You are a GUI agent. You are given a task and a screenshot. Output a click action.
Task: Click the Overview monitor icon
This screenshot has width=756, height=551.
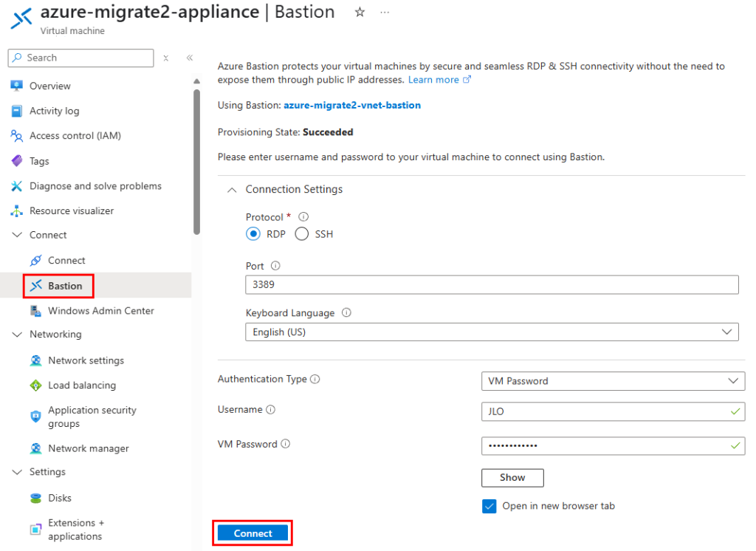(x=16, y=86)
